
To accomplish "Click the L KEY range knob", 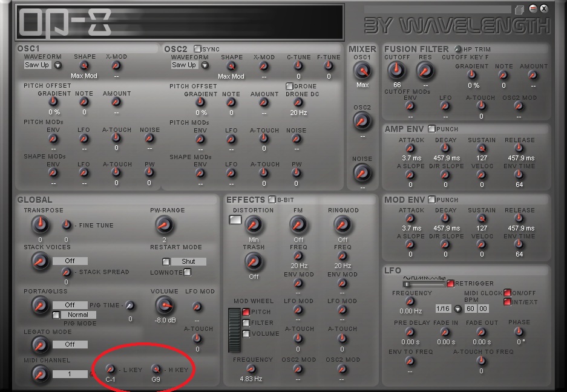I will click(110, 368).
